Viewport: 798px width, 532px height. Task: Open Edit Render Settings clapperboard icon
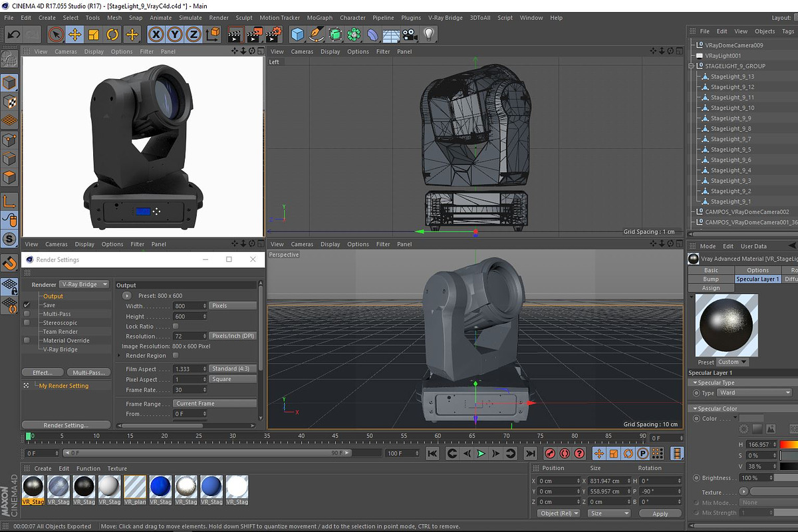(275, 35)
